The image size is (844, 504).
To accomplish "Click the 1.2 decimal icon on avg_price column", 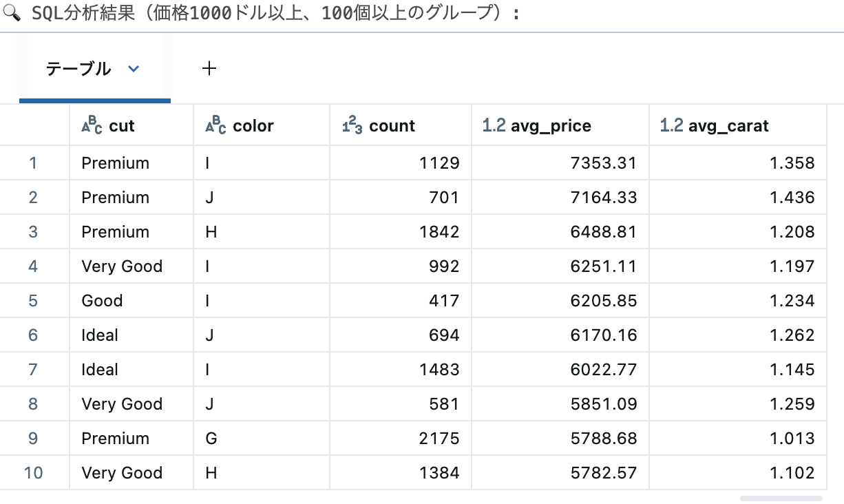I will pos(493,124).
